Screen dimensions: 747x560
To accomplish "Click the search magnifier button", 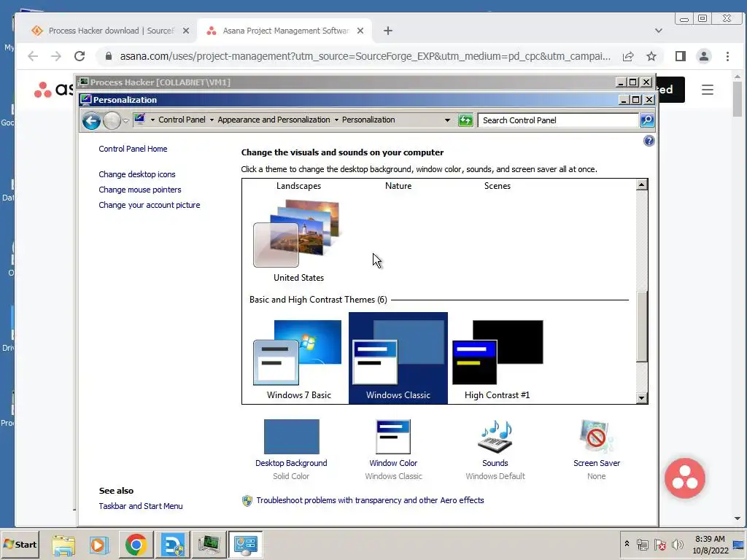I will 646,120.
